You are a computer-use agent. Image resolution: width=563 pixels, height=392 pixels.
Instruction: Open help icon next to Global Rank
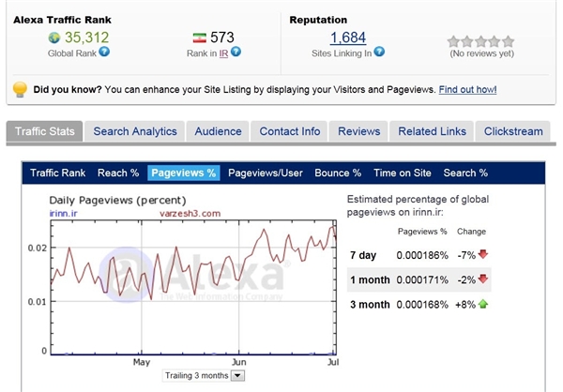104,52
